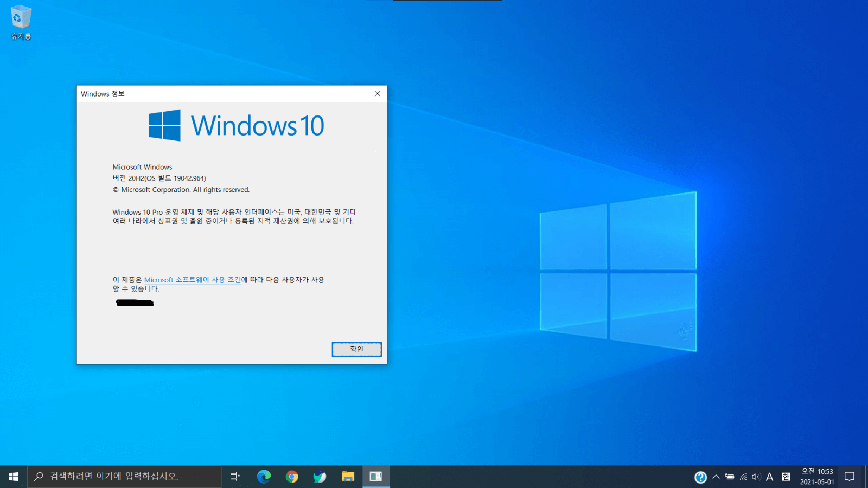
Task: Click the Microsoft Corporation copyright line
Action: click(x=181, y=190)
